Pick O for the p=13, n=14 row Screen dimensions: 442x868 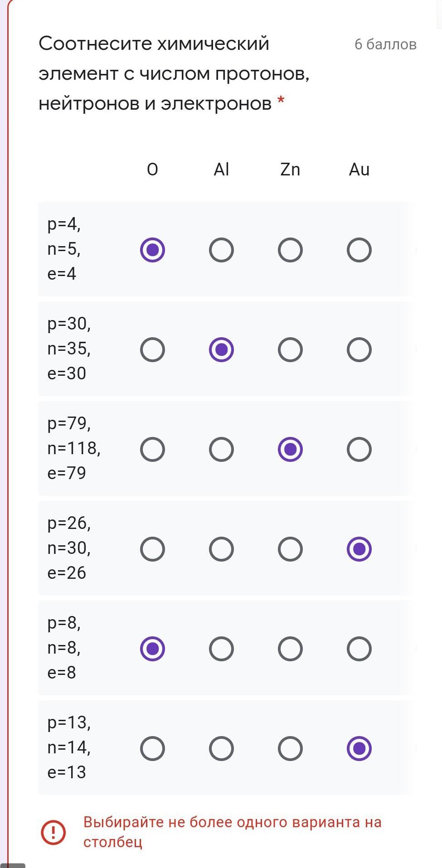point(152,748)
